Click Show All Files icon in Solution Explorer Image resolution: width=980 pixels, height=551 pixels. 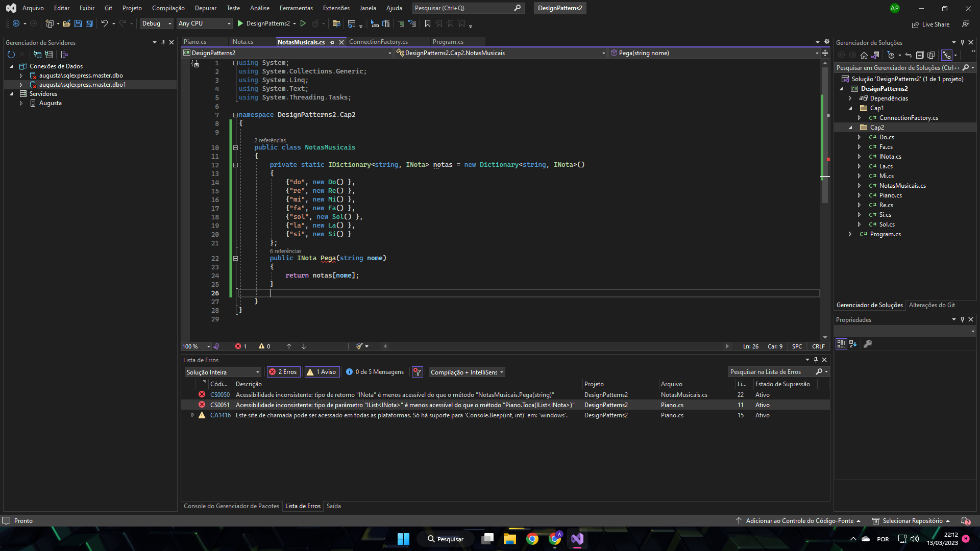point(931,55)
